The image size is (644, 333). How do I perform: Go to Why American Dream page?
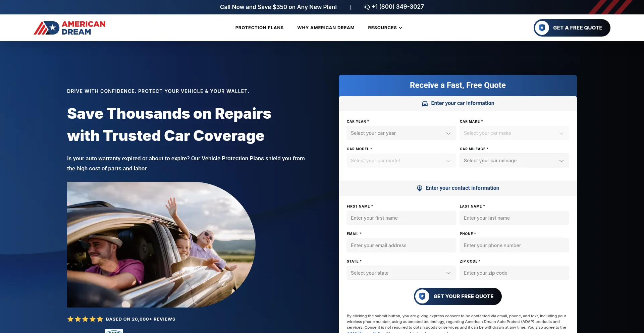coord(326,28)
